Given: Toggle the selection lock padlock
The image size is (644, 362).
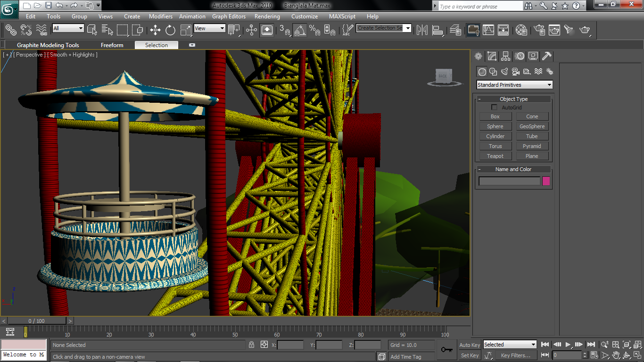Looking at the screenshot, I should pos(251,345).
